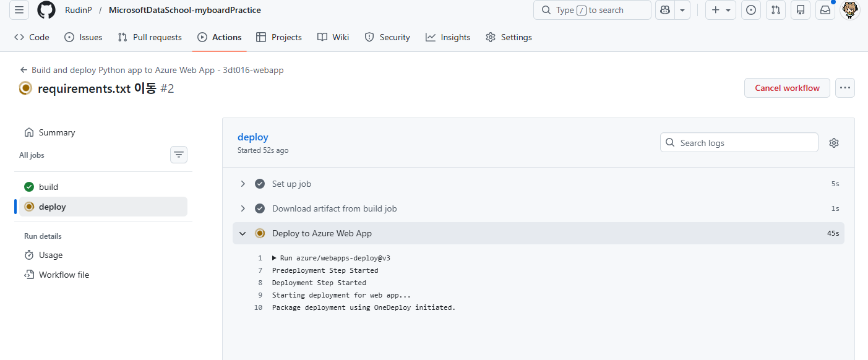Open Pull requests icon in header

(x=776, y=10)
